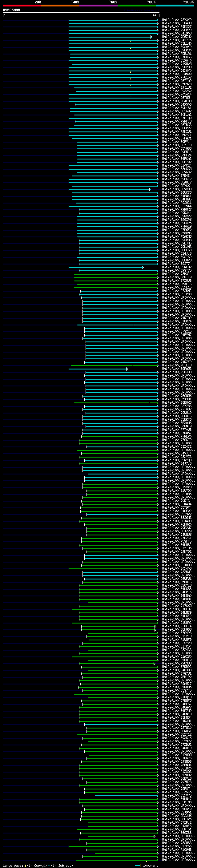The image size is (197, 868).
Task: Open hit UniRef100_A8MS37
Action: point(177,26)
